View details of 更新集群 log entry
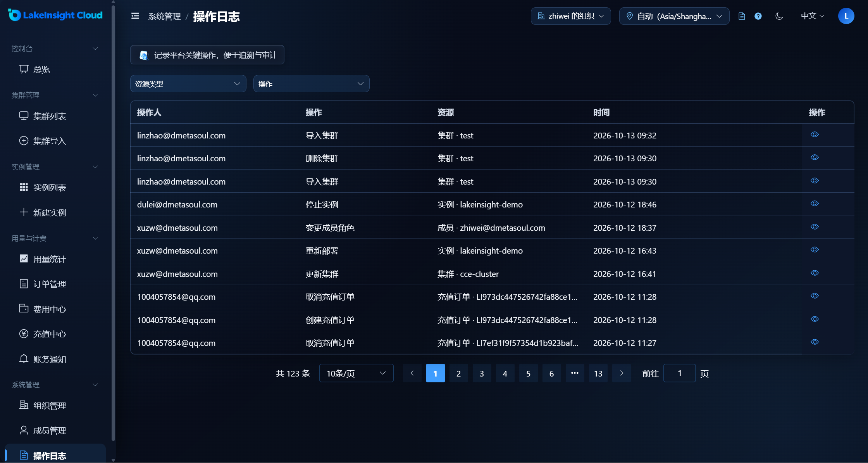The width and height of the screenshot is (868, 463). point(815,273)
